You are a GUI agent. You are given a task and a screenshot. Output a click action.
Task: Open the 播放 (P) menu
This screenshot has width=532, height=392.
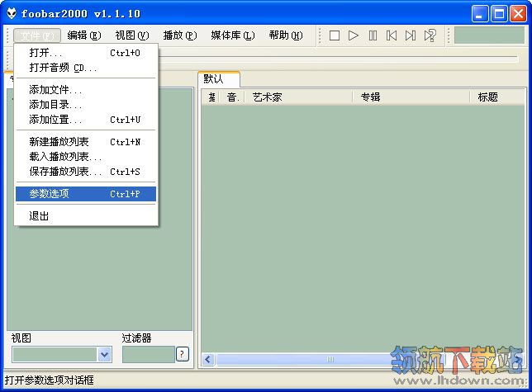point(180,35)
